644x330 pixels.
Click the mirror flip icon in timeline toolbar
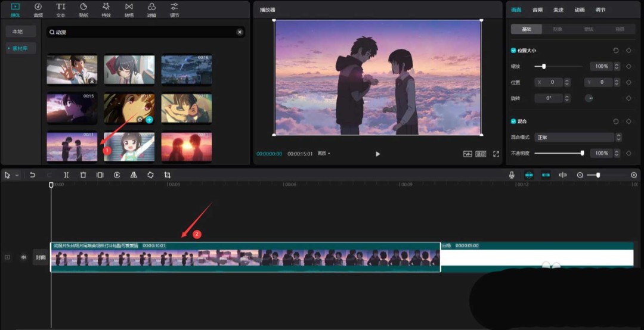pyautogui.click(x=134, y=175)
